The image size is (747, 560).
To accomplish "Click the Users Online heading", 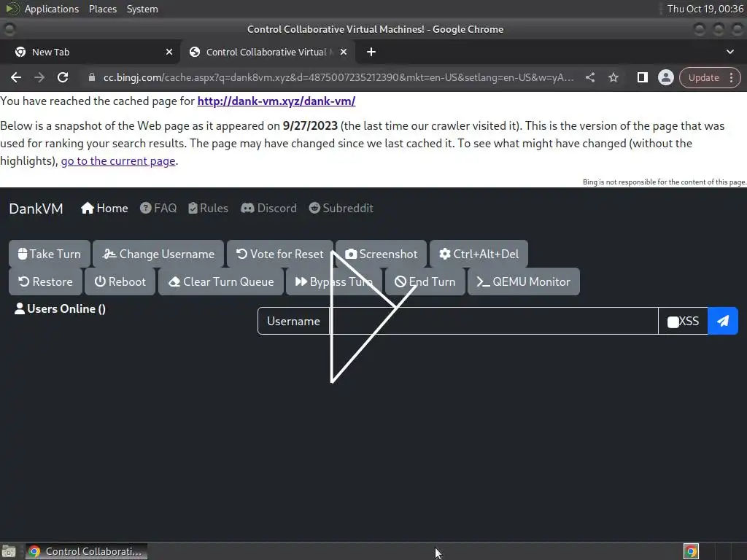I will tap(60, 308).
